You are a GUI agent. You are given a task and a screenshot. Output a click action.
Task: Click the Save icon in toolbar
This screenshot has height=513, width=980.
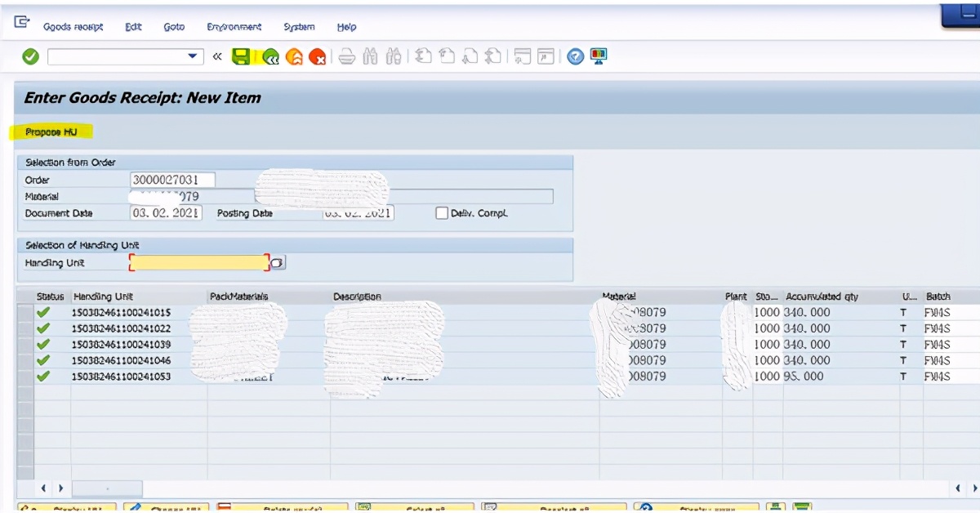pyautogui.click(x=241, y=56)
